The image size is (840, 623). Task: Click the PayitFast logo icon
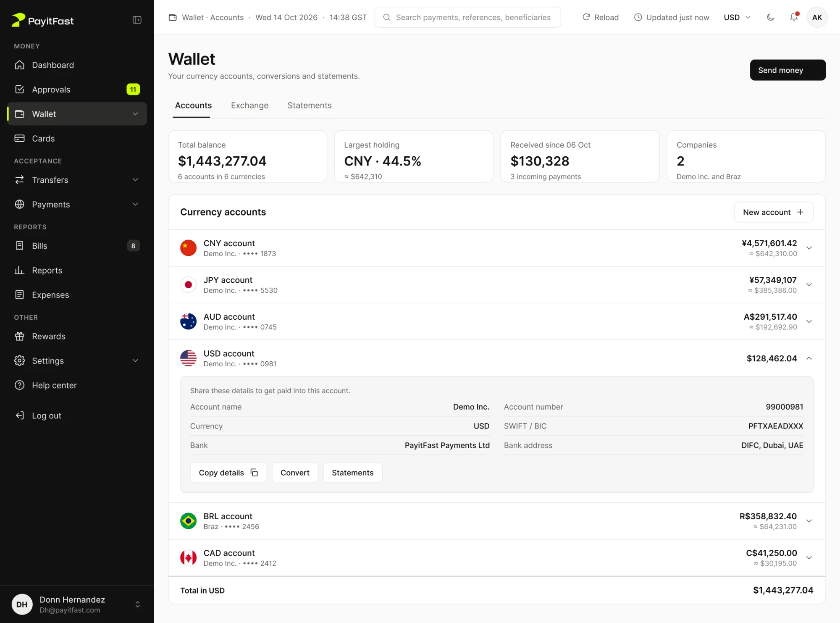click(18, 20)
